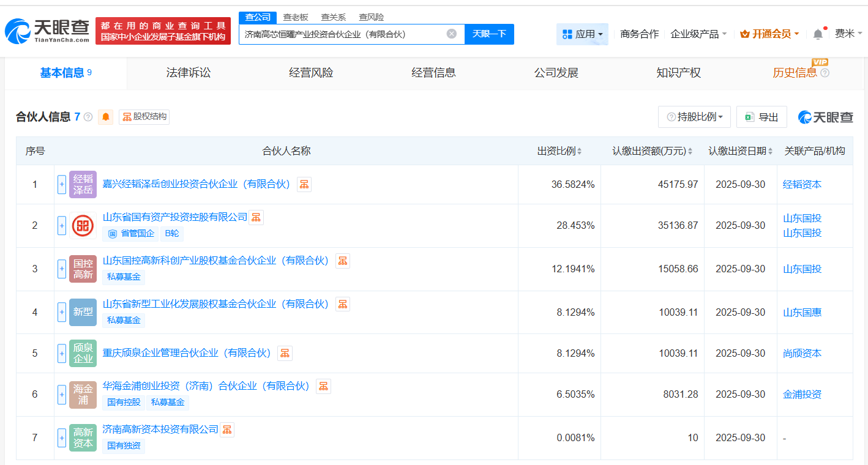Click the alert bell beside 合伙人信息

105,117
